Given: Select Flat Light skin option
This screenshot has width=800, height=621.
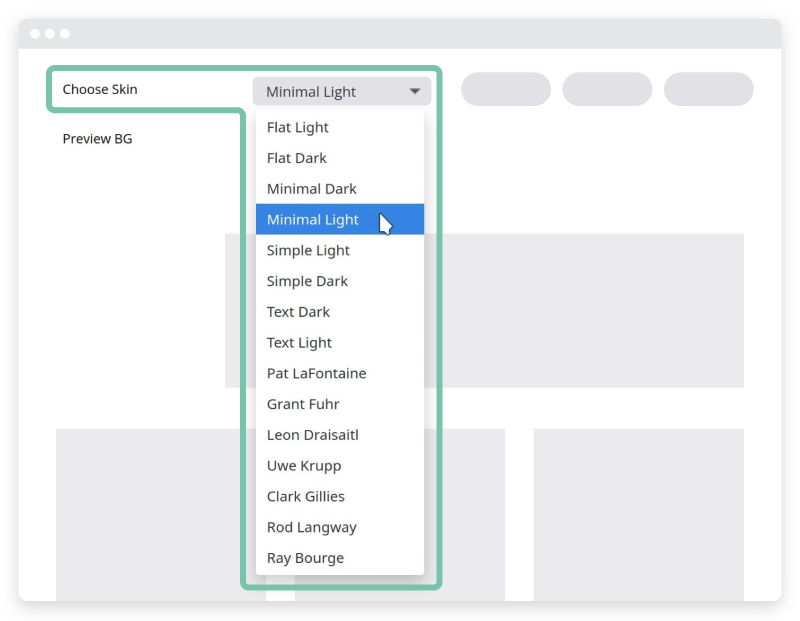Looking at the screenshot, I should (340, 127).
